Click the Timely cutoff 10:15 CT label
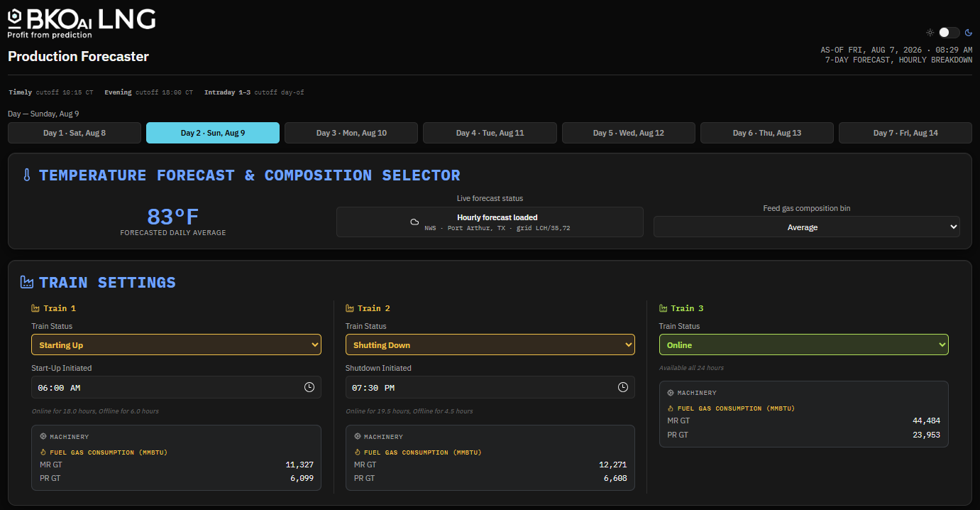The height and width of the screenshot is (510, 980). [51, 92]
